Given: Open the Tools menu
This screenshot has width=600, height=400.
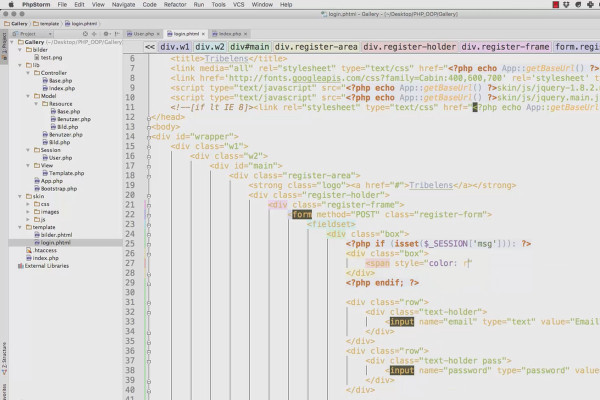Looking at the screenshot, I should 218,5.
